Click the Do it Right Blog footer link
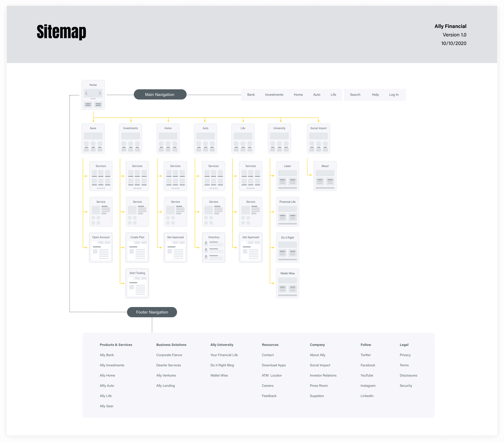Screen dimensions: 504x443 point(222,365)
